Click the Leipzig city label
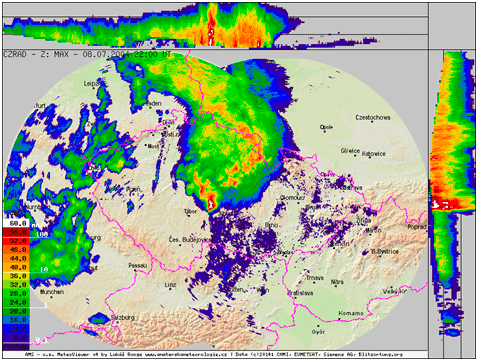The height and width of the screenshot is (361, 478). 91,83
